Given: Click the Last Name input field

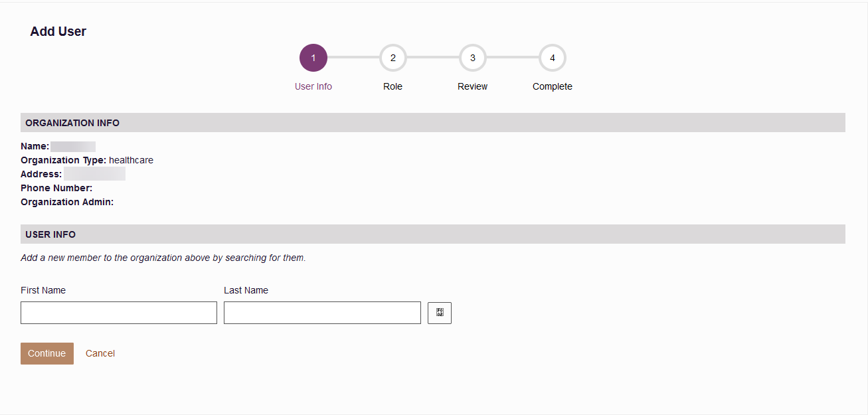Looking at the screenshot, I should click(322, 313).
